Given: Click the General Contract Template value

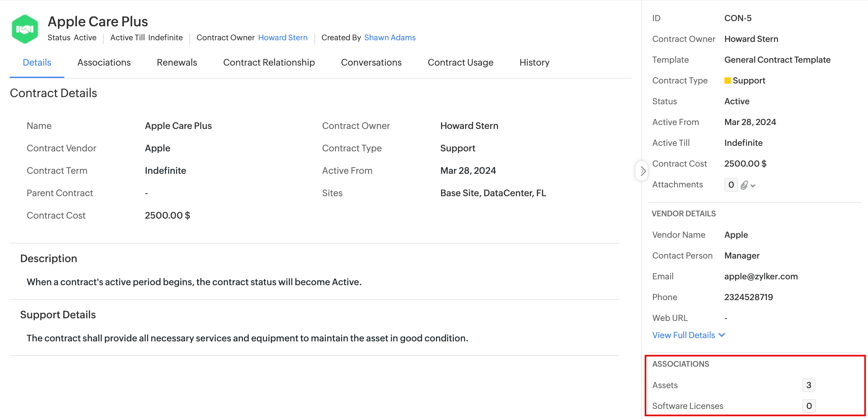Looking at the screenshot, I should coord(777,60).
